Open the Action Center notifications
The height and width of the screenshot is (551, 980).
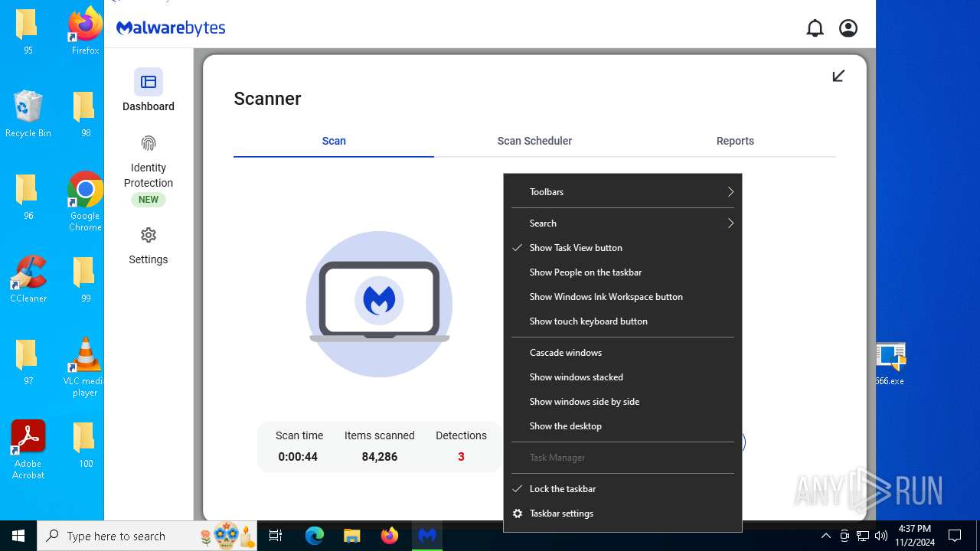point(955,536)
